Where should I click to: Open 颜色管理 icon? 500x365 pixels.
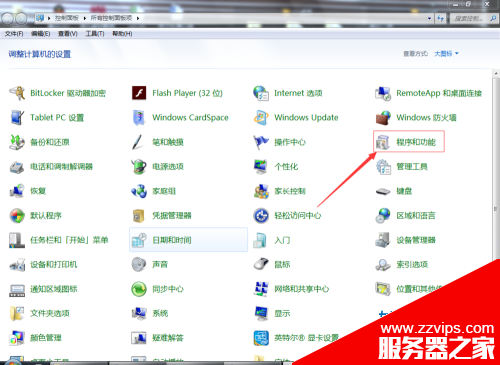pos(17,338)
